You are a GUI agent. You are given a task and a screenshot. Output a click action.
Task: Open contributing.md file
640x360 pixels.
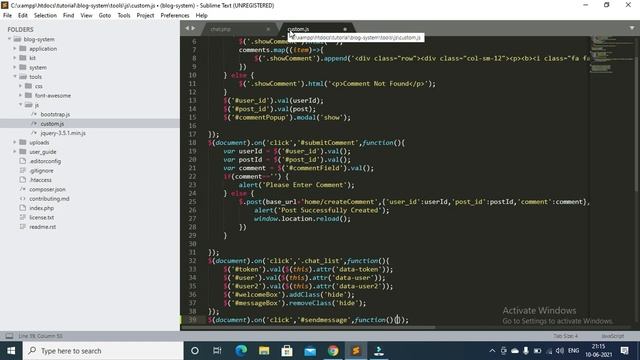[x=49, y=199]
